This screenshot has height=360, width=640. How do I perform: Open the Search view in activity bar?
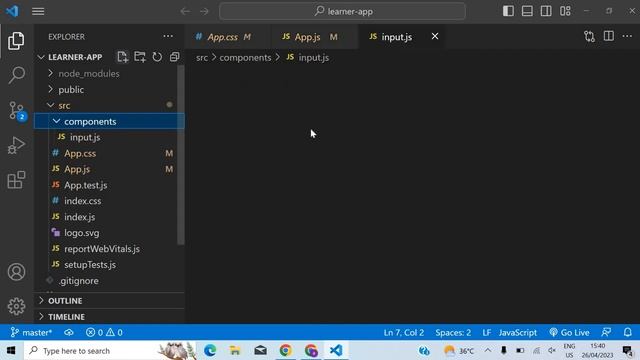pyautogui.click(x=16, y=75)
